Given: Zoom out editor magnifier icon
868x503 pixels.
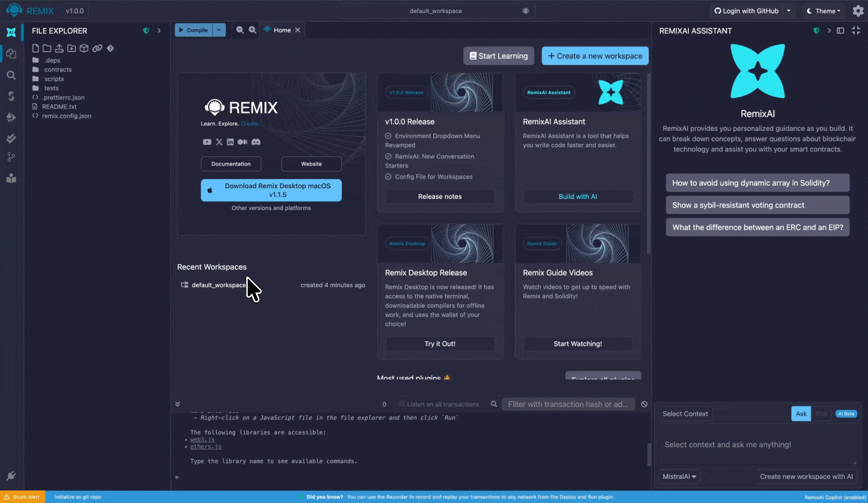Looking at the screenshot, I should [x=240, y=30].
